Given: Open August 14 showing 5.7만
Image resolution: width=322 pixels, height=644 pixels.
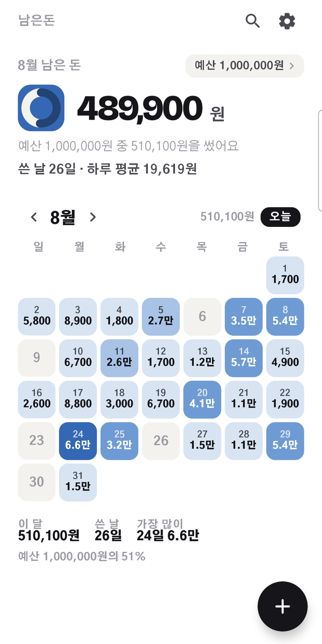Looking at the screenshot, I should [x=244, y=358].
